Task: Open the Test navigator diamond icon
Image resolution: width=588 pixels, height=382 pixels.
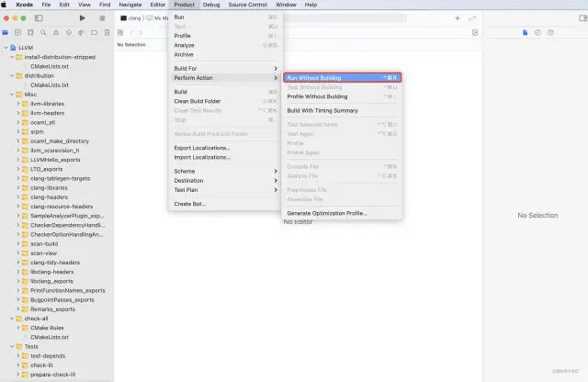Action: point(69,33)
